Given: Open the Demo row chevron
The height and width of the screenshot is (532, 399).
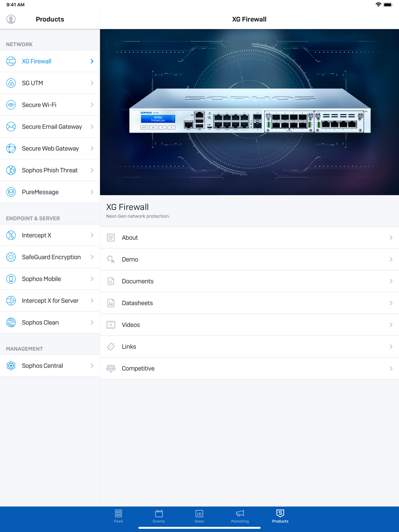Looking at the screenshot, I should tap(391, 260).
